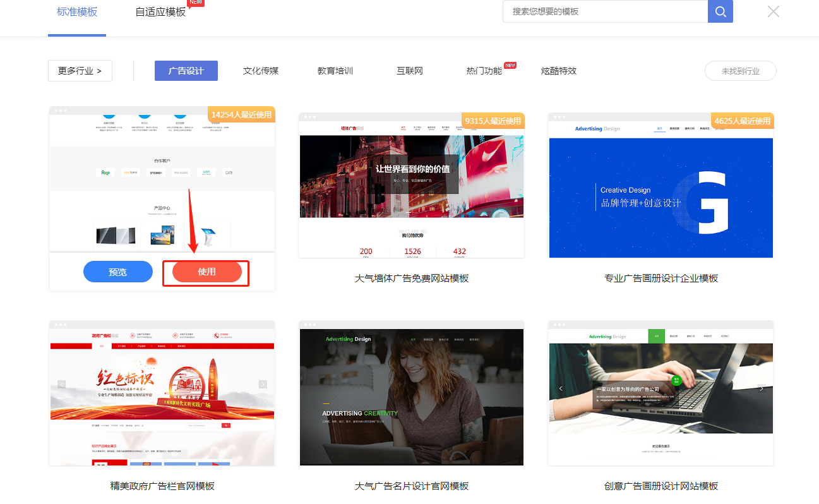This screenshot has height=504, width=819.
Task: Open the 大气墙体广告免费网站模板 thumbnail
Action: 412,185
